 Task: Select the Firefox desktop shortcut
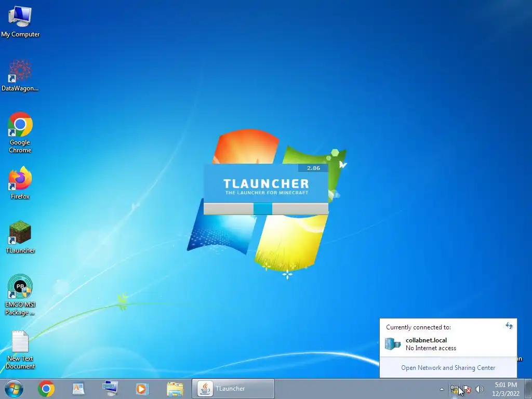(x=20, y=182)
